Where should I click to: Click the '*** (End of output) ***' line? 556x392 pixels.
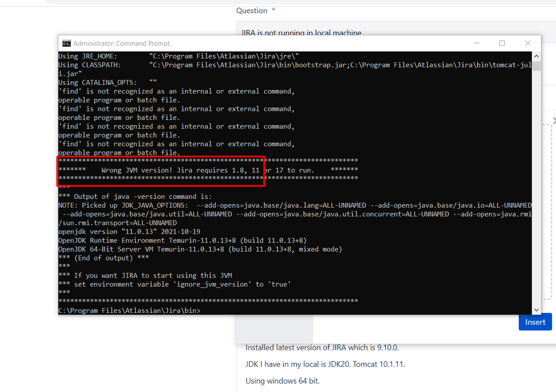point(104,258)
